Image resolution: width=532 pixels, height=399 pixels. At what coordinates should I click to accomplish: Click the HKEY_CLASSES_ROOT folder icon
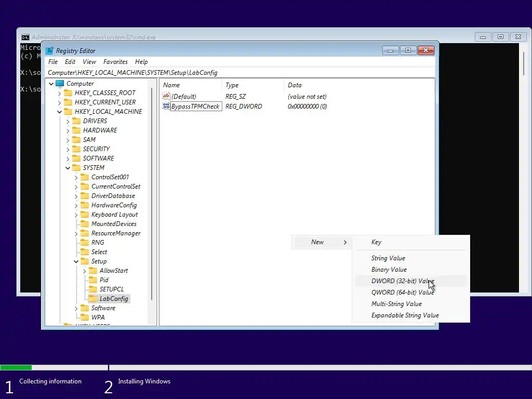(68, 93)
